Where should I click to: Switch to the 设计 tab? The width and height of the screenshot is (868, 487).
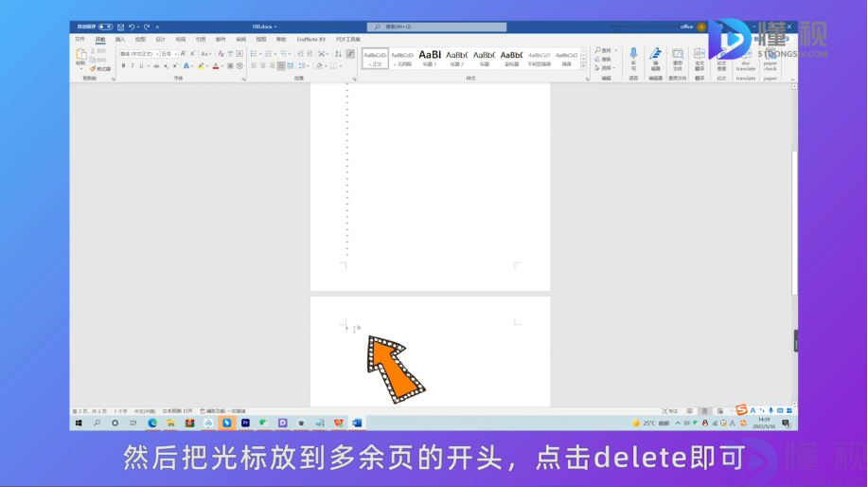(161, 40)
